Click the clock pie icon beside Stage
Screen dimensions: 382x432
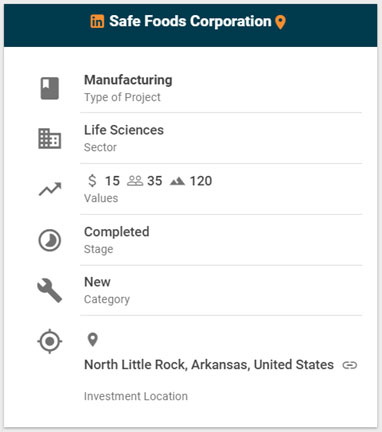[x=50, y=240]
